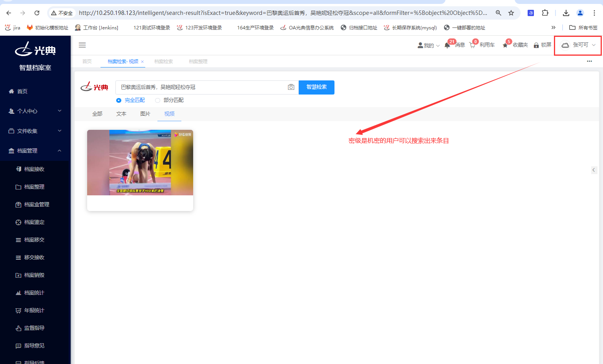The height and width of the screenshot is (364, 603).
Task: Open the notifications bell icon
Action: pyautogui.click(x=447, y=45)
